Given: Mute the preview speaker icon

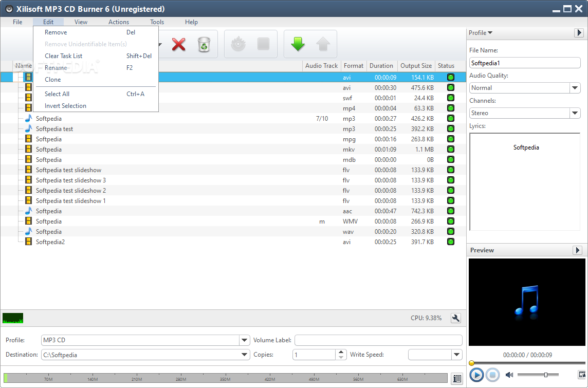Looking at the screenshot, I should 509,375.
